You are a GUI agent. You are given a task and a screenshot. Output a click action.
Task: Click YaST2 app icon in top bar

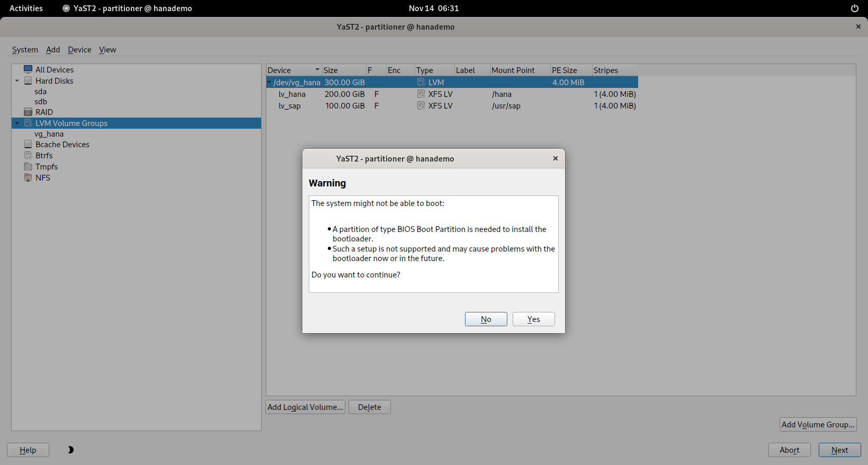(66, 8)
